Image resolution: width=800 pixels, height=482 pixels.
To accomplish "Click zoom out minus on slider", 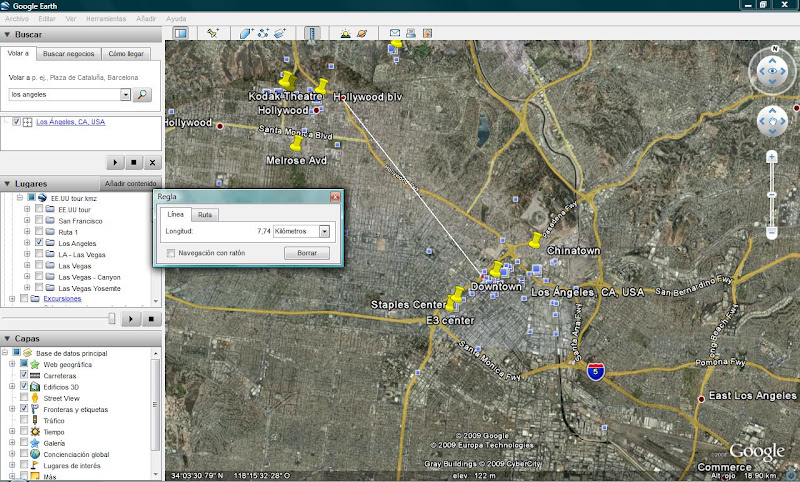I will [x=771, y=233].
